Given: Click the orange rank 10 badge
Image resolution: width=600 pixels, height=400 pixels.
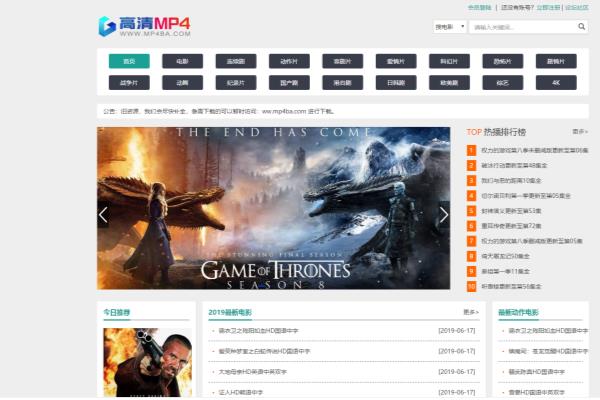Looking at the screenshot, I should 471,286.
